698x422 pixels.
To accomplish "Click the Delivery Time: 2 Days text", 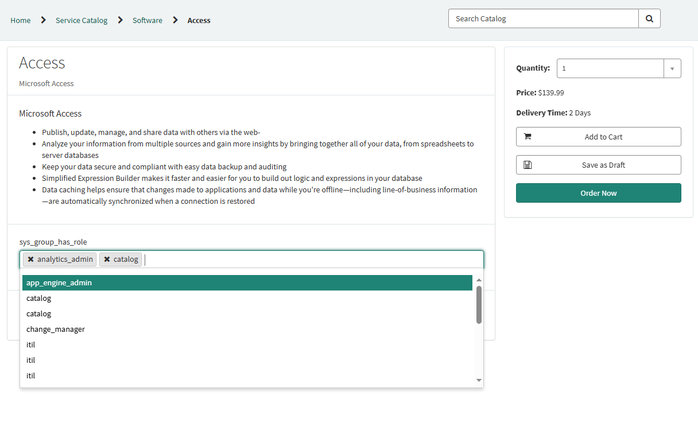I will tap(553, 113).
